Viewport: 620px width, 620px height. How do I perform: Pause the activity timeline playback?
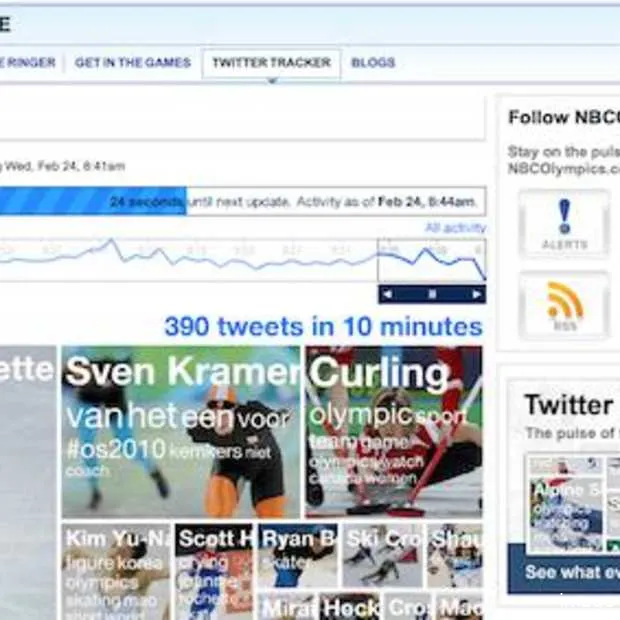(432, 294)
